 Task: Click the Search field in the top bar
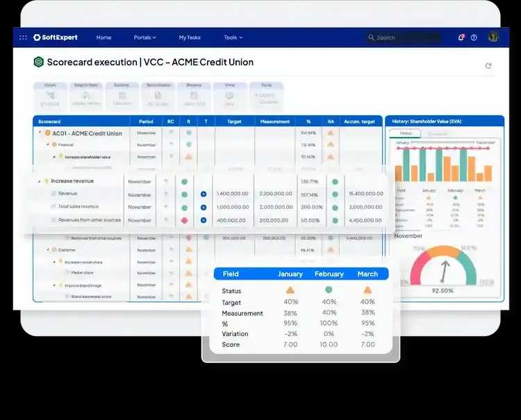click(406, 37)
